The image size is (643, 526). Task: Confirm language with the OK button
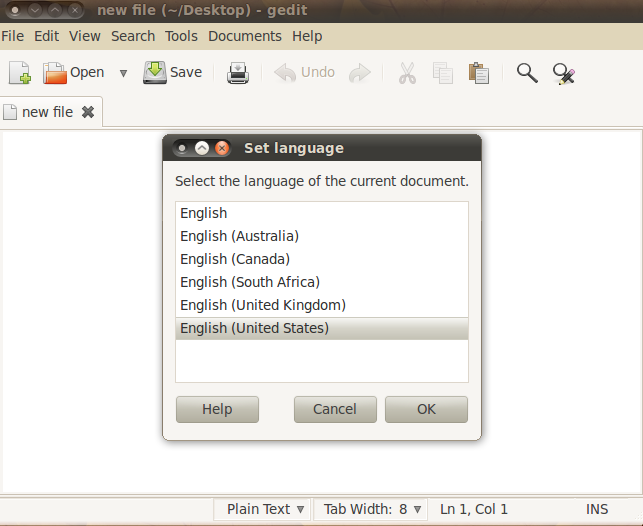(x=426, y=409)
